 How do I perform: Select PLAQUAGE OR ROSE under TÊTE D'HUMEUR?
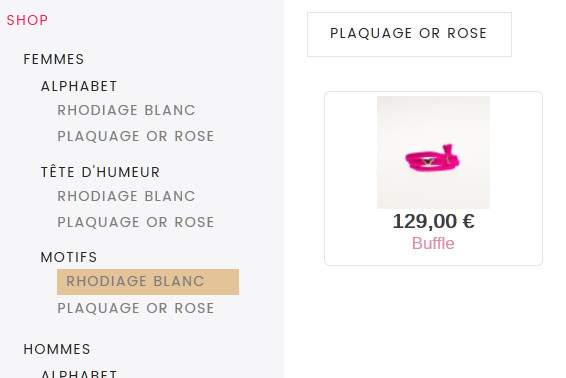click(136, 222)
